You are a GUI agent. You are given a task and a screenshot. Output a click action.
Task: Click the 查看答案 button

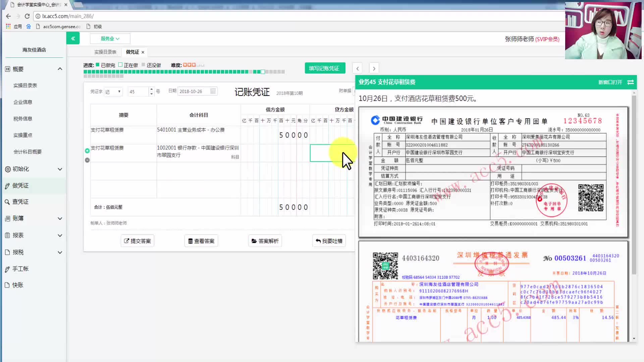click(201, 241)
